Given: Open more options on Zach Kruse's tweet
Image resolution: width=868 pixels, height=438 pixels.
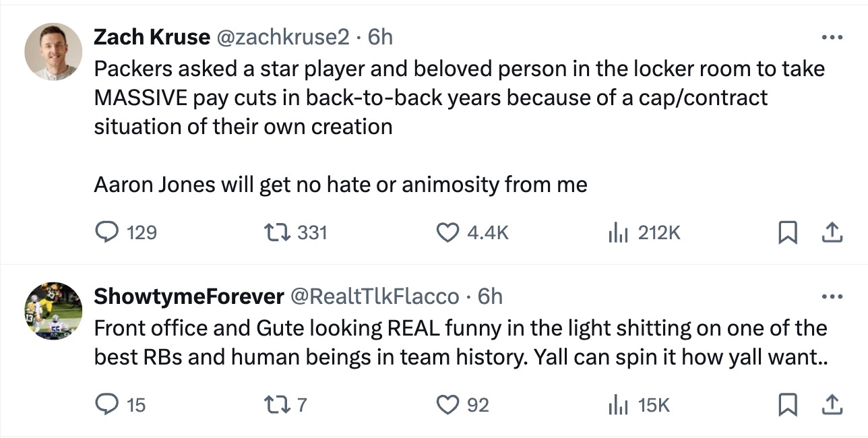Looking at the screenshot, I should pos(832,36).
